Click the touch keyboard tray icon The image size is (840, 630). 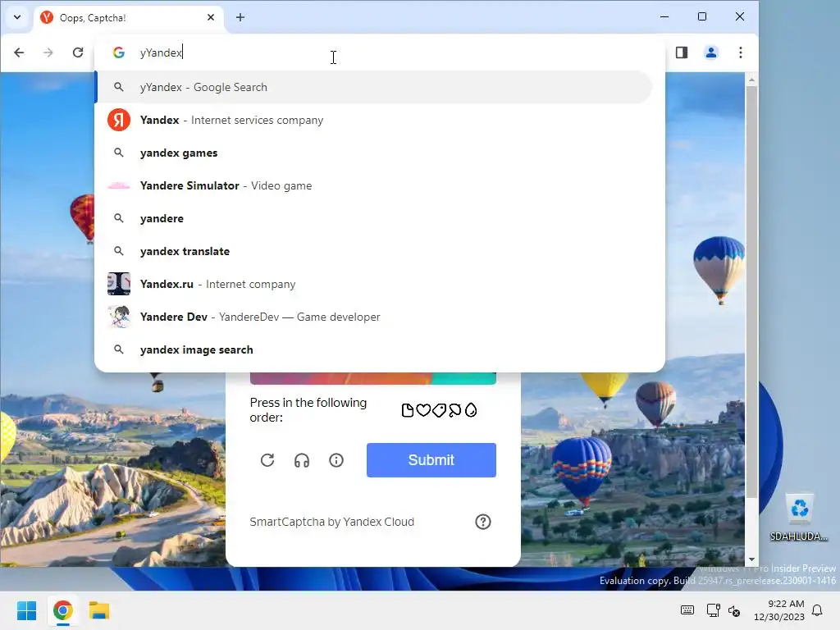point(687,610)
